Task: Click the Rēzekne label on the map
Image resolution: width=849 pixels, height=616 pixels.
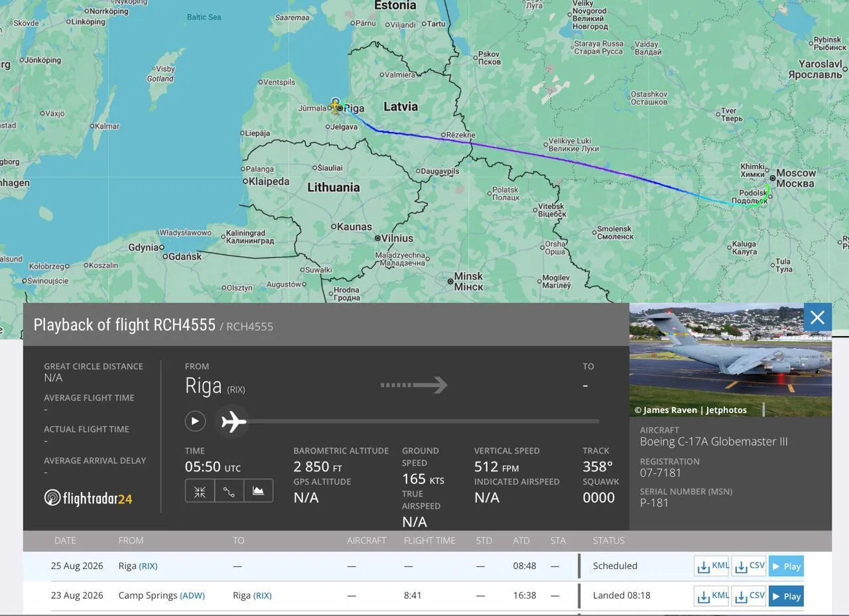Action: pyautogui.click(x=461, y=135)
